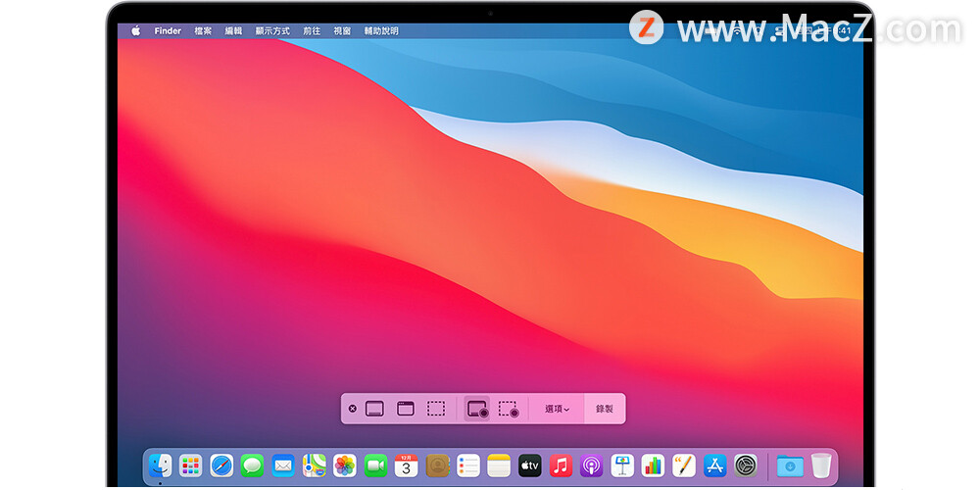Open App Store from the Dock
Viewport: 980px width, 490px height.
(x=715, y=465)
